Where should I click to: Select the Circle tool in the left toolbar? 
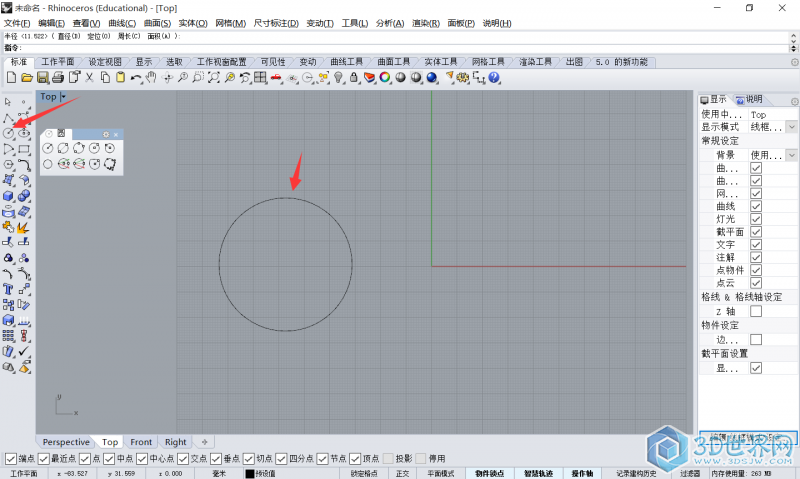click(x=9, y=133)
